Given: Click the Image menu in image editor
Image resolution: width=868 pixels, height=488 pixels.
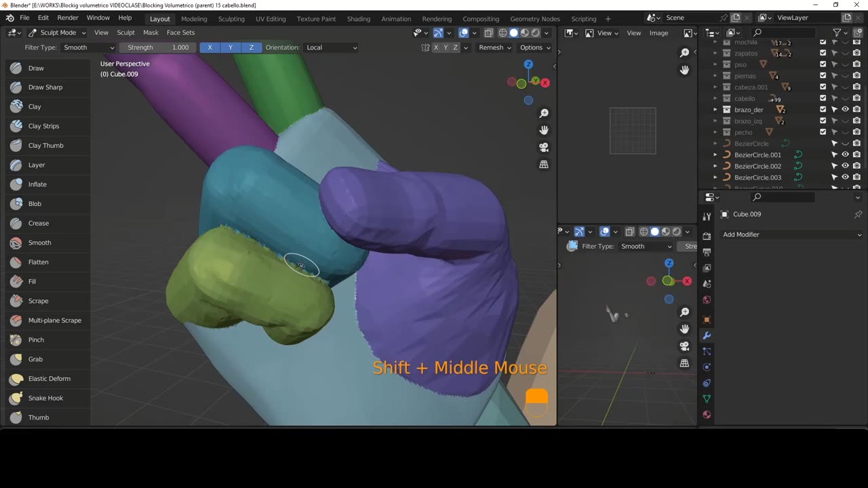Looking at the screenshot, I should pos(658,33).
